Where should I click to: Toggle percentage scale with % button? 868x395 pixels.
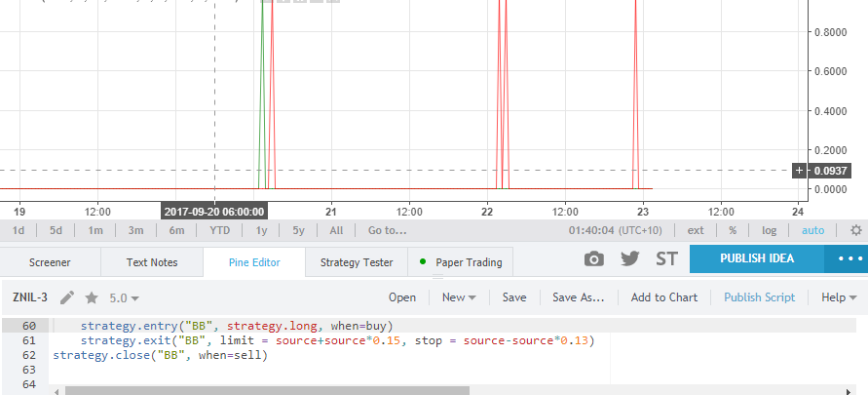point(733,230)
